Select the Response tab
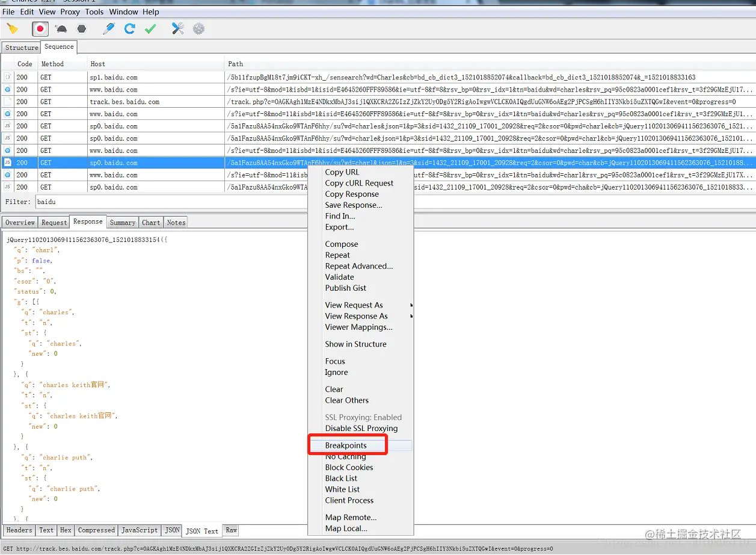 (x=88, y=222)
